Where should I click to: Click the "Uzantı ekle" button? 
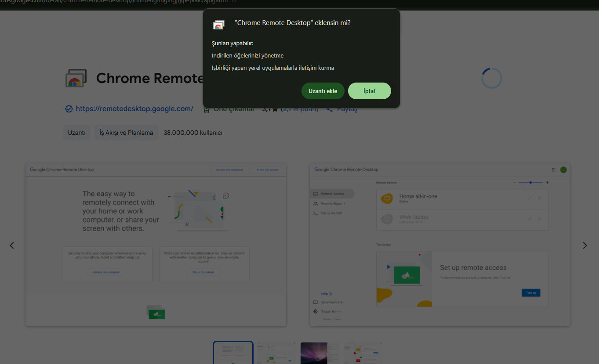(x=323, y=91)
